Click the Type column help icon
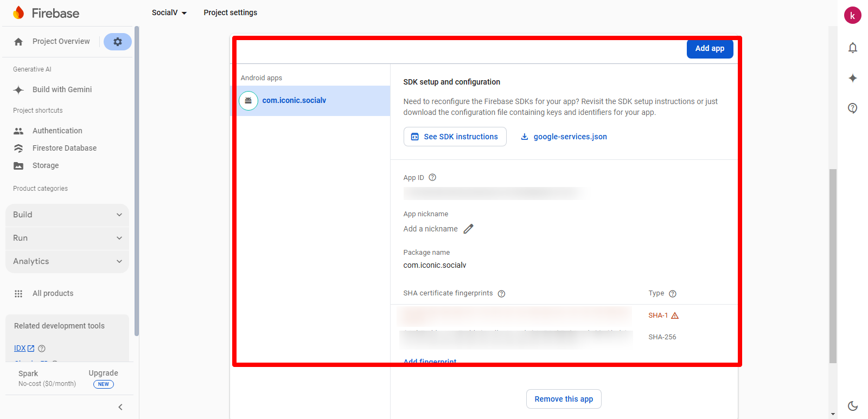This screenshot has height=419, width=868. point(672,294)
